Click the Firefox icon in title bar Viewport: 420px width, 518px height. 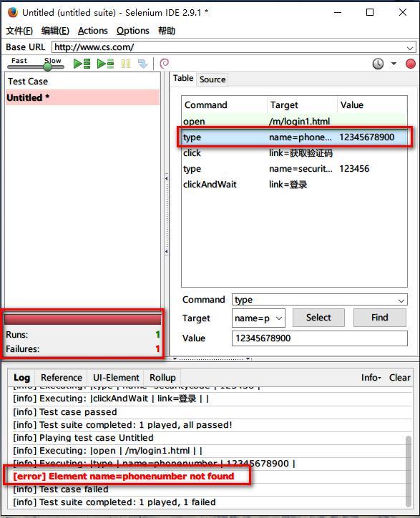(x=13, y=12)
